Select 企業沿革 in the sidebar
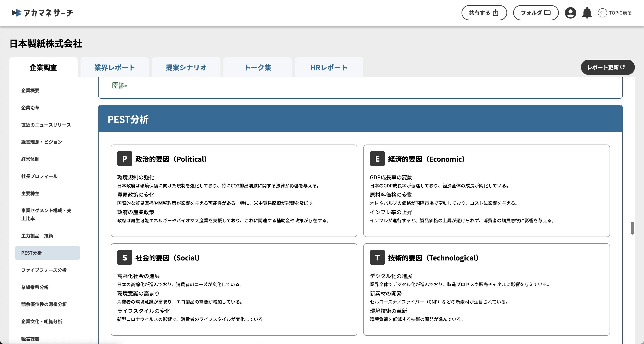 (30, 108)
